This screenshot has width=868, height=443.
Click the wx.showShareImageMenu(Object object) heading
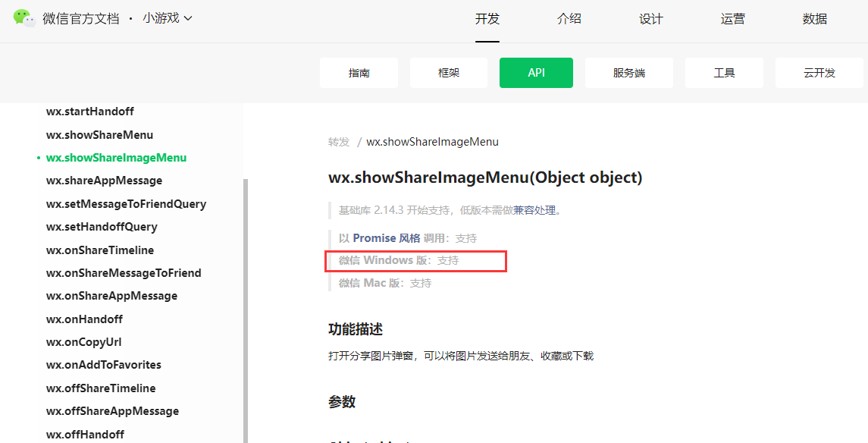point(485,178)
